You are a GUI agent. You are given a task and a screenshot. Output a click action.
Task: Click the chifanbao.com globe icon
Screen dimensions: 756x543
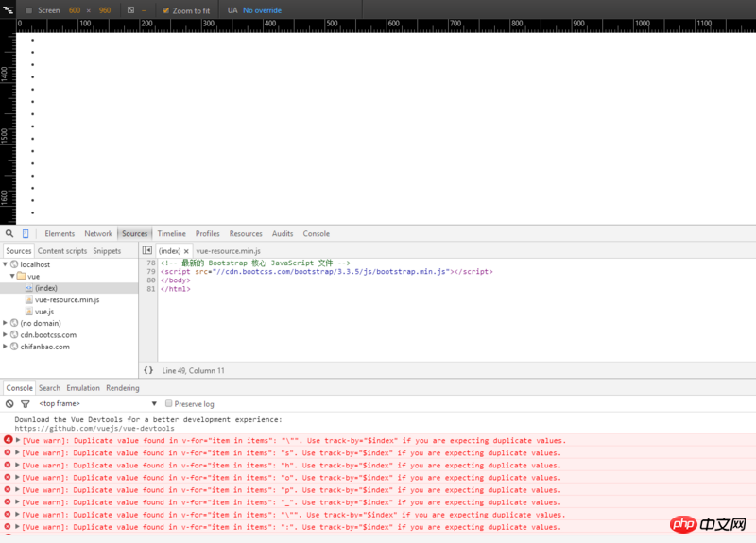(x=14, y=347)
